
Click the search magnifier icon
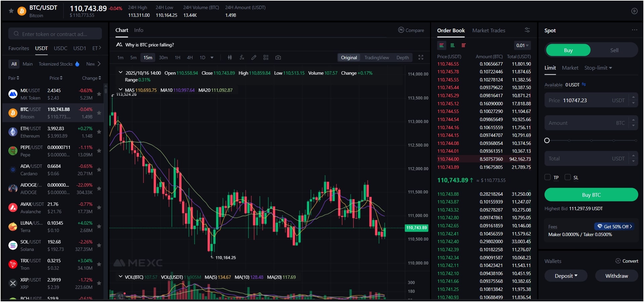pos(16,34)
